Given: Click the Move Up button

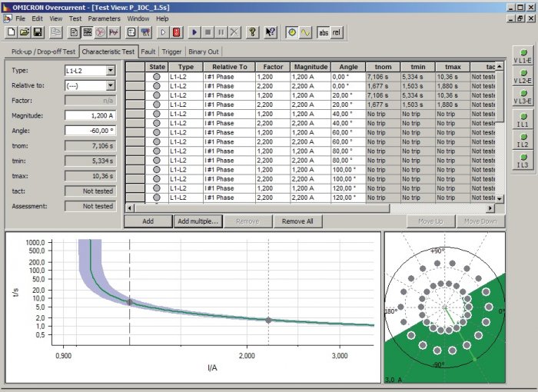Looking at the screenshot, I should 430,221.
